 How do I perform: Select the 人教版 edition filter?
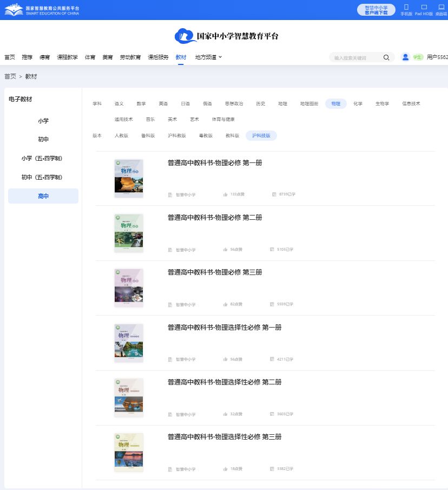(x=122, y=135)
